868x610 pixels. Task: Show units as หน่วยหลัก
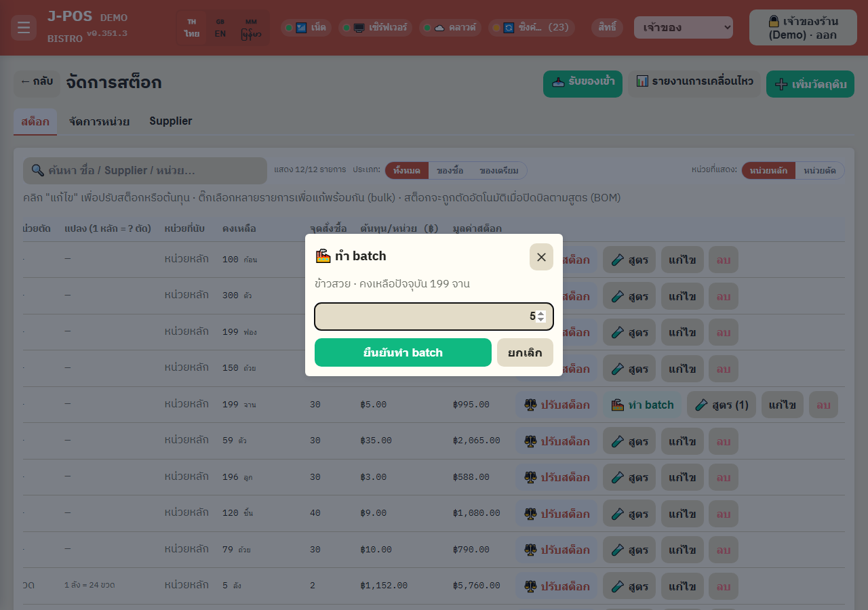768,170
